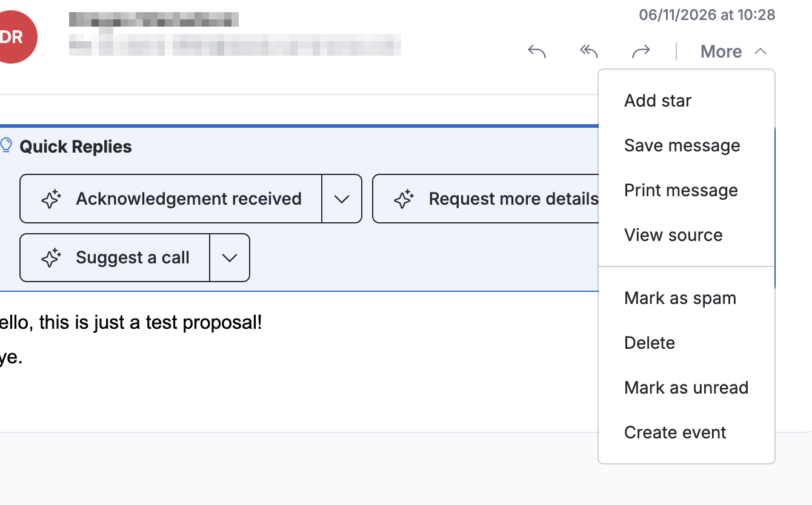The height and width of the screenshot is (505, 812).
Task: Click the Reply all double-arrow icon
Action: (589, 52)
